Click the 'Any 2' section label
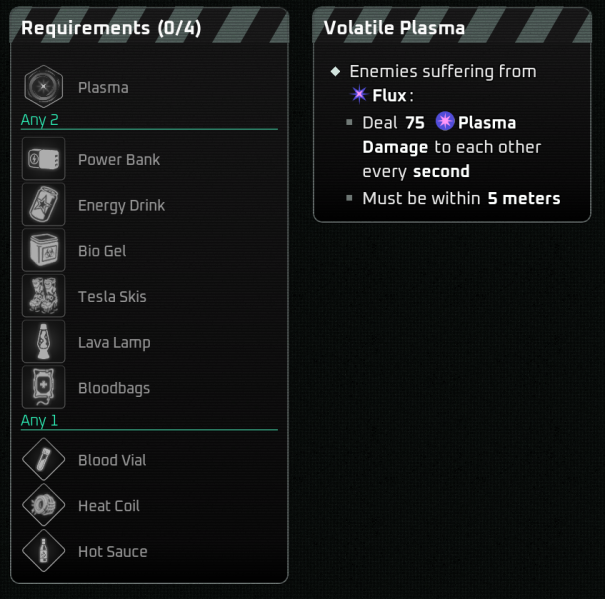This screenshot has width=605, height=599. tap(40, 120)
